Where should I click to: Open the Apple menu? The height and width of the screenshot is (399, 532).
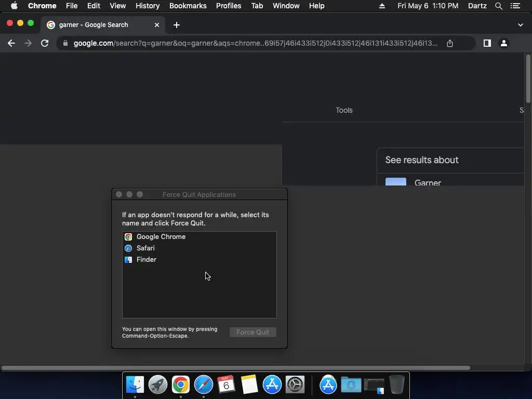click(x=14, y=6)
